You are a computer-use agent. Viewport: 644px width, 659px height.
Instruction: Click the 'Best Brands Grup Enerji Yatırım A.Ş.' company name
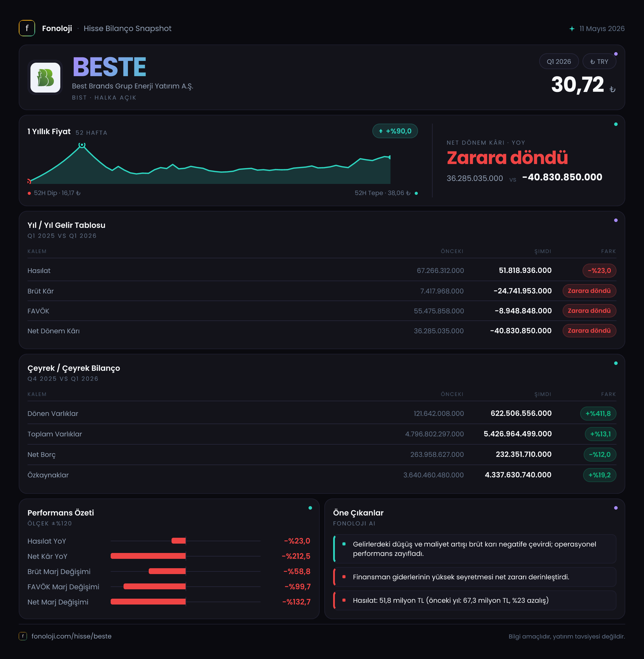pos(133,86)
